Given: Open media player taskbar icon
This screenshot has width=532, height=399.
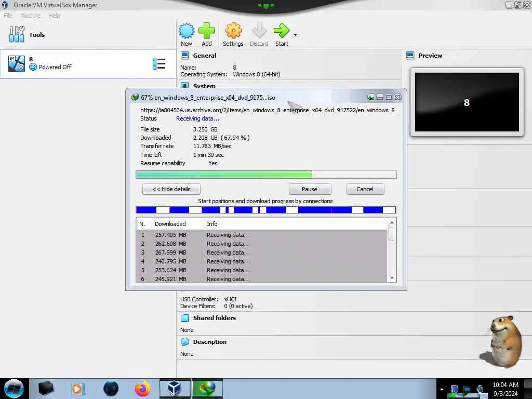Looking at the screenshot, I should (77, 389).
